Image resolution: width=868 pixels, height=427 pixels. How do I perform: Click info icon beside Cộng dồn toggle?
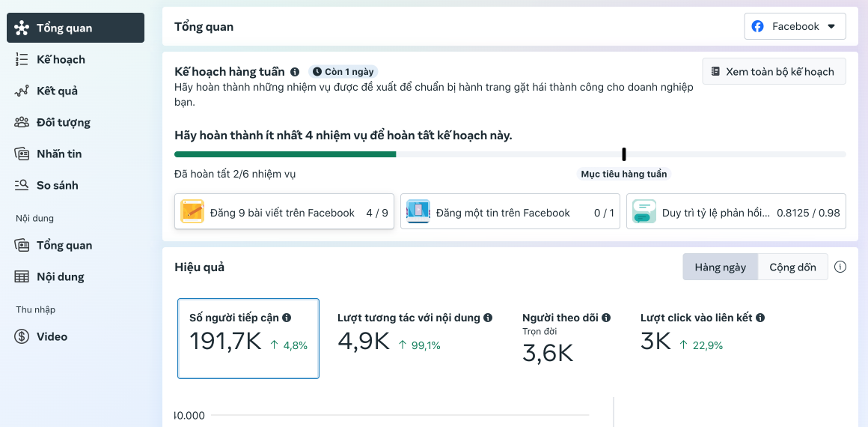click(x=840, y=267)
